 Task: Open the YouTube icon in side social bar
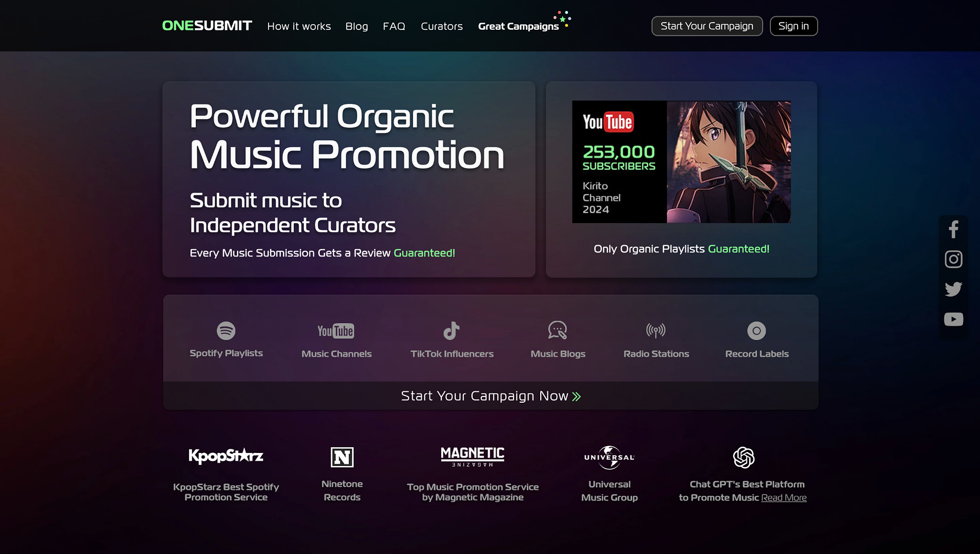click(953, 319)
